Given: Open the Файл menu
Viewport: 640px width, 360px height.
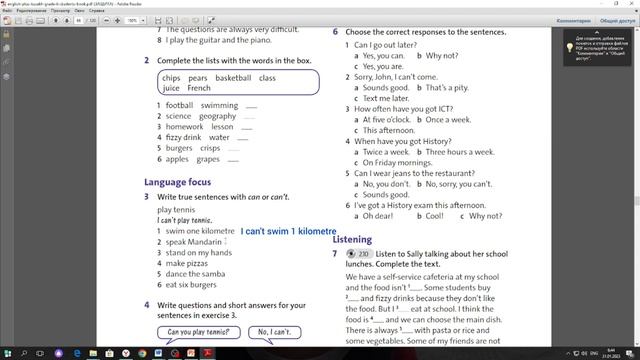Looking at the screenshot, I should [7, 11].
